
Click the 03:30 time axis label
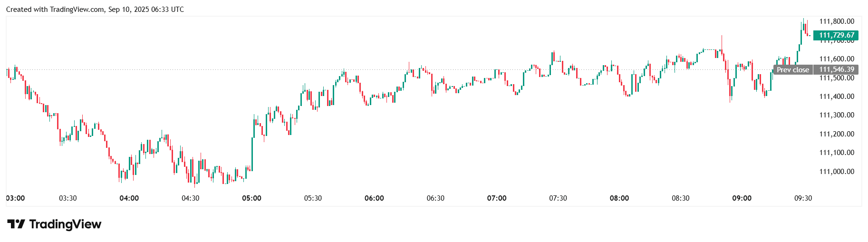(x=68, y=198)
